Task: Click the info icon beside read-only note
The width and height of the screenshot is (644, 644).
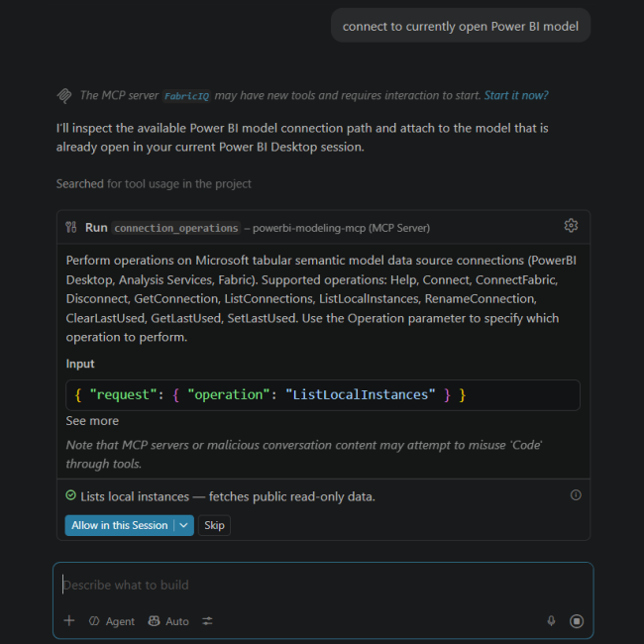Action: (576, 495)
